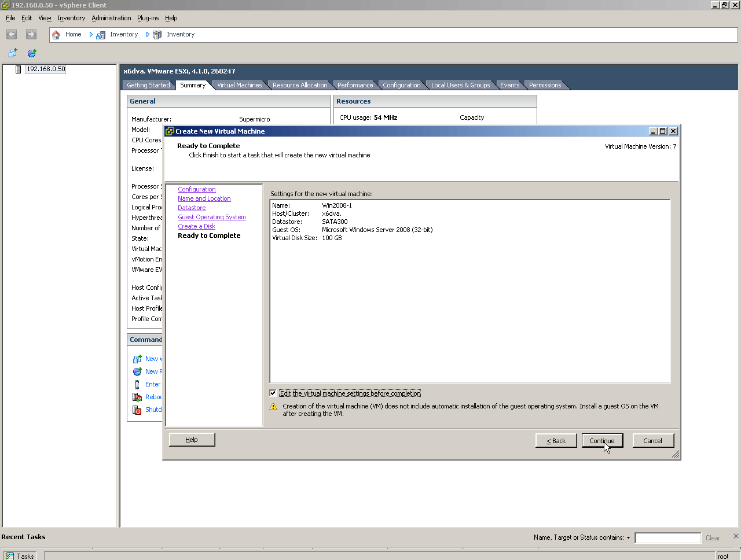This screenshot has height=560, width=741.
Task: Click the navigate Back arrow icon in toolbar
Action: click(12, 35)
